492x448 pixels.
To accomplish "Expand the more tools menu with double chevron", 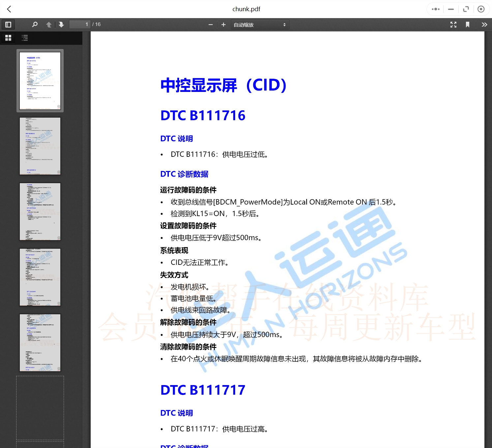I will [484, 24].
